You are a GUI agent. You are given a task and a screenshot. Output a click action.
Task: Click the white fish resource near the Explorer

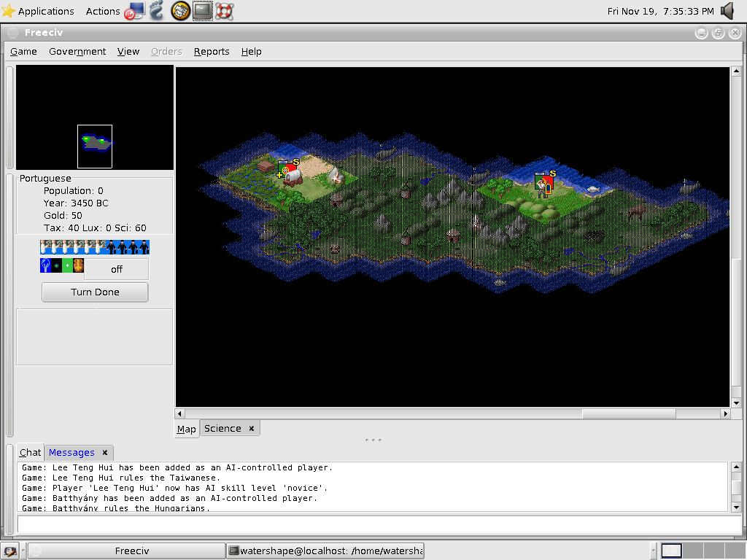pyautogui.click(x=593, y=190)
